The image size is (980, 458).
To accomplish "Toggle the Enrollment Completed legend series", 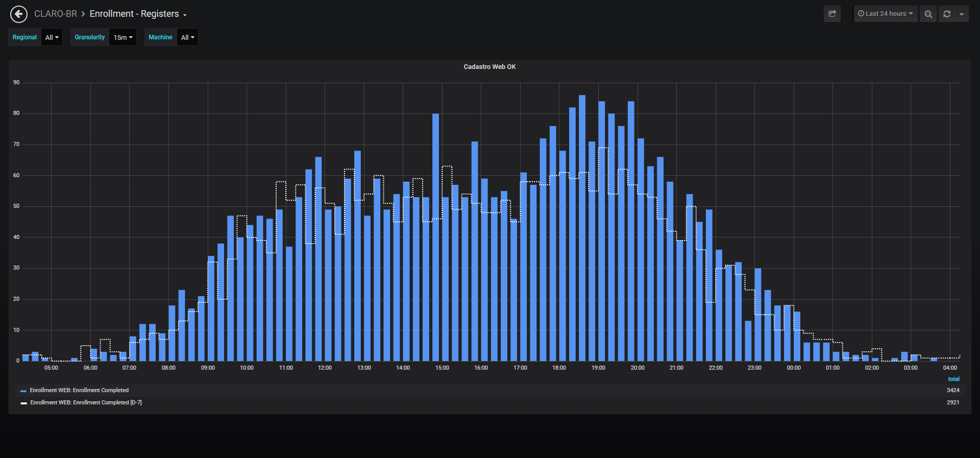I will [x=79, y=390].
